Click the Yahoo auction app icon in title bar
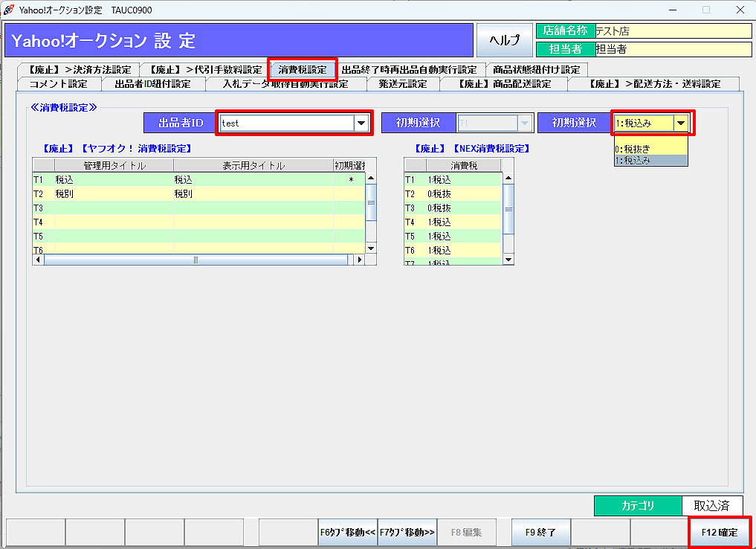Screen dimensions: 756x549 (9, 10)
